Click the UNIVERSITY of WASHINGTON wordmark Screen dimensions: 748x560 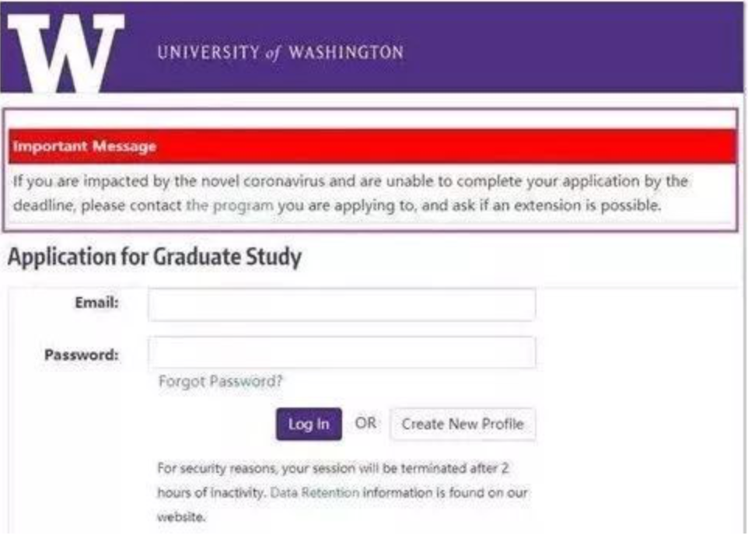(281, 53)
